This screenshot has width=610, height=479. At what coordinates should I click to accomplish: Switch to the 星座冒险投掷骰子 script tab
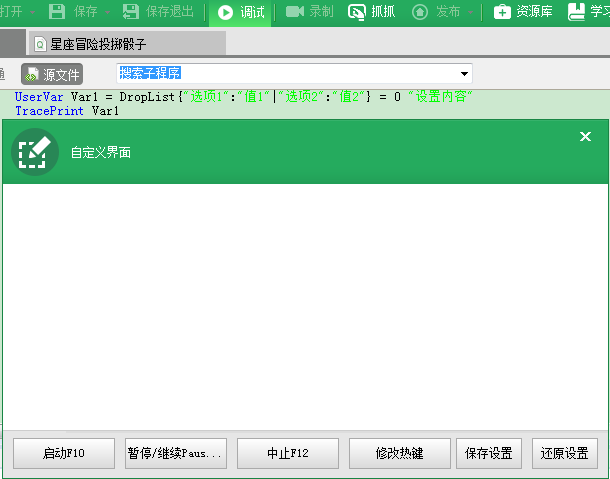pos(126,44)
